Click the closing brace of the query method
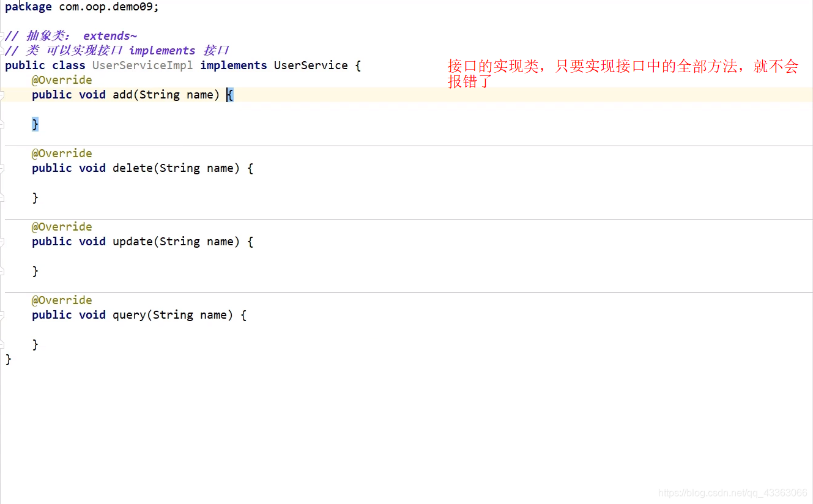Image resolution: width=813 pixels, height=504 pixels. click(35, 344)
